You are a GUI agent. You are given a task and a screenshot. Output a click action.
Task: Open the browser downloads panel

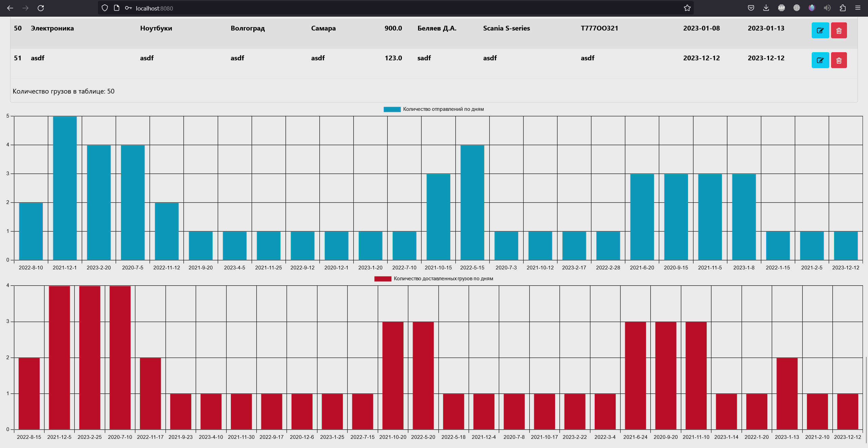tap(766, 8)
